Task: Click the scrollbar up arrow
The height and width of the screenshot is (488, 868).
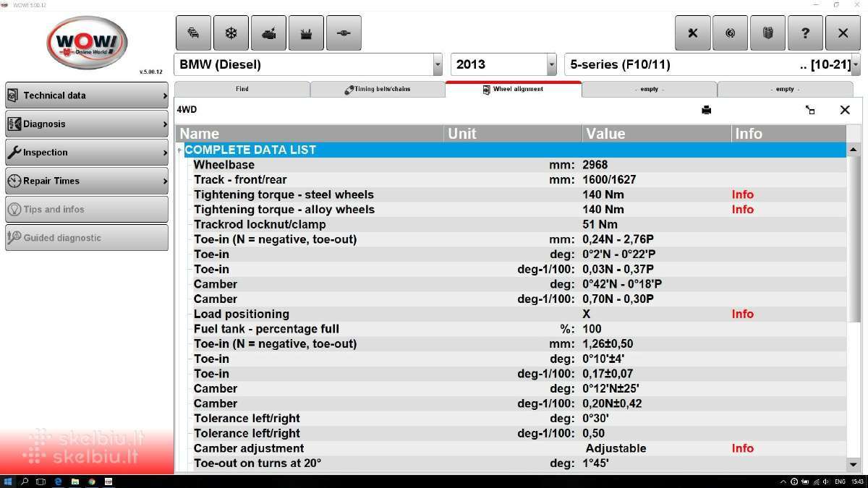Action: tap(854, 150)
